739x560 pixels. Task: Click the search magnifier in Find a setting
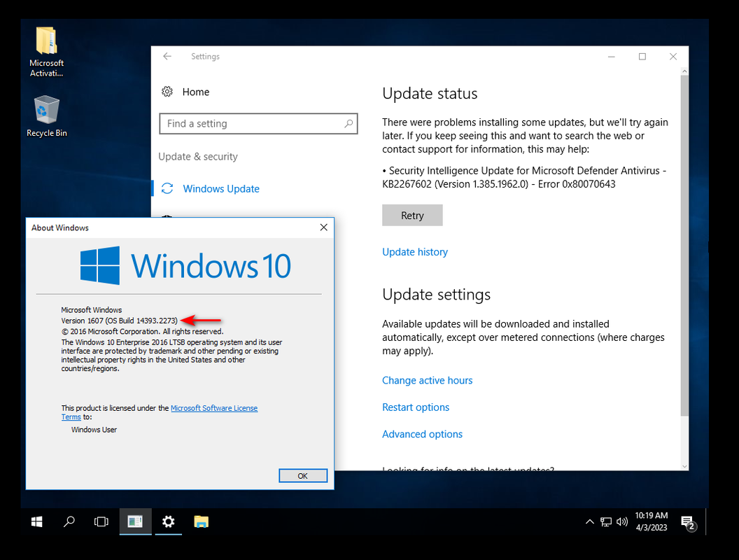click(349, 123)
